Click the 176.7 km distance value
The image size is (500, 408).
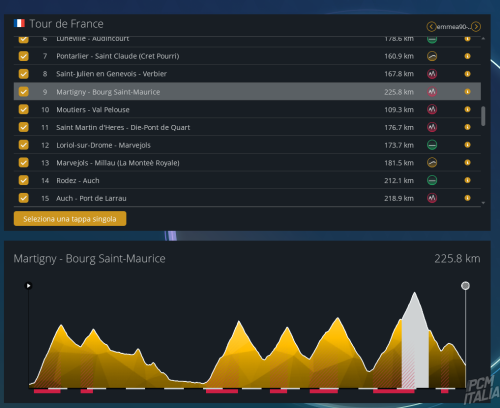coord(399,127)
